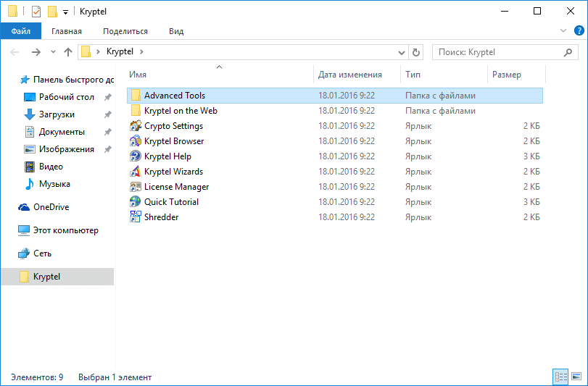Select Этот компьютер in navigation pane
This screenshot has width=588, height=386.
click(65, 230)
